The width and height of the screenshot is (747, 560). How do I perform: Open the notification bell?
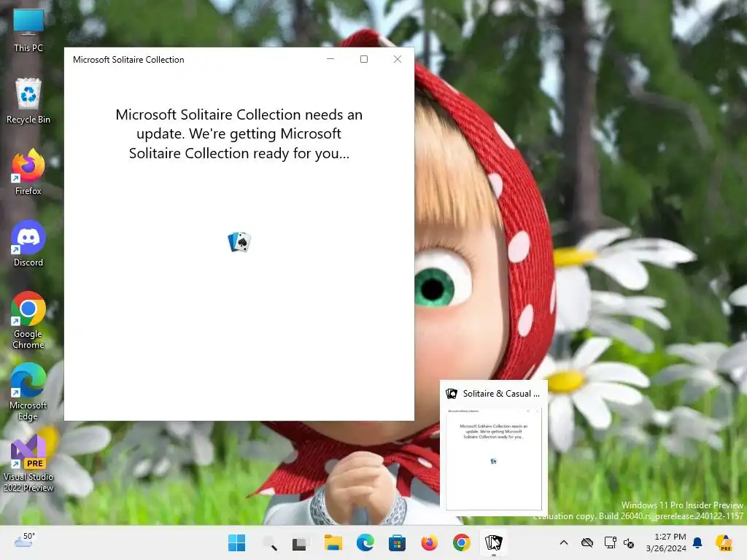click(697, 542)
